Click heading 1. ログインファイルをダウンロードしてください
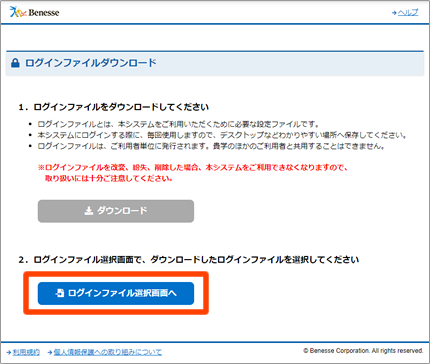430x364 pixels. 114,107
